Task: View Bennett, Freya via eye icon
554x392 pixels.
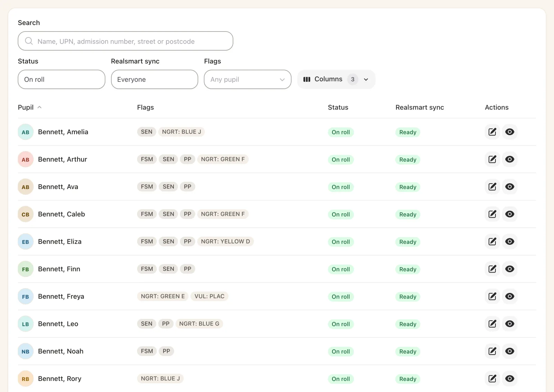Action: point(509,296)
